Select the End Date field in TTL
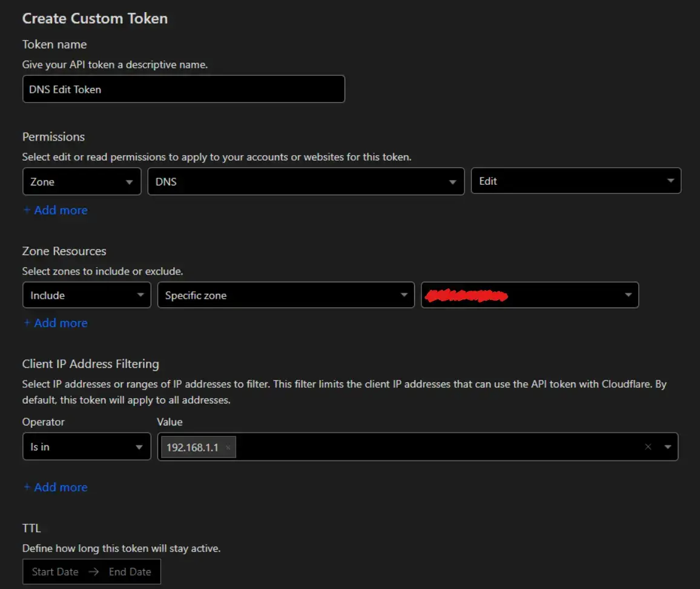This screenshot has width=700, height=589. 130,571
